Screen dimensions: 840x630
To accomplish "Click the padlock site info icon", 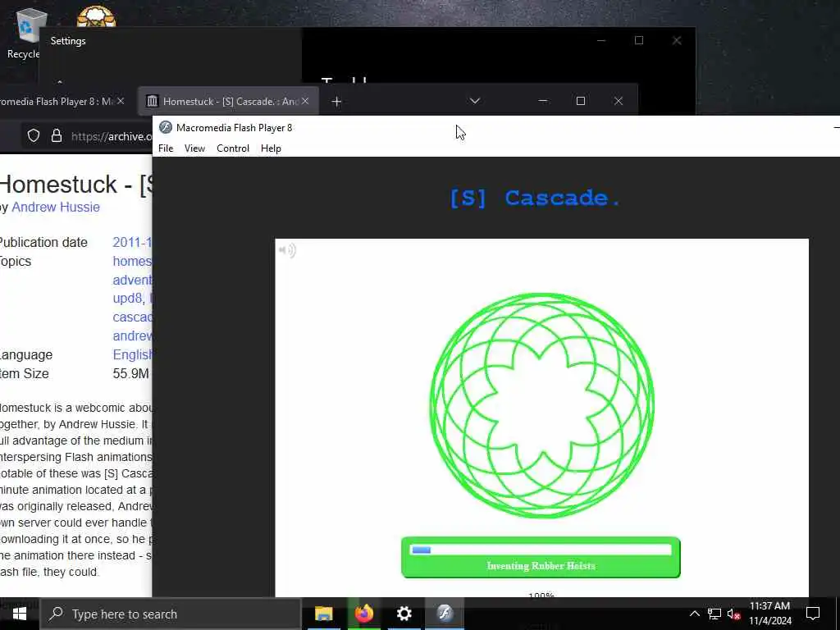I will tap(57, 135).
